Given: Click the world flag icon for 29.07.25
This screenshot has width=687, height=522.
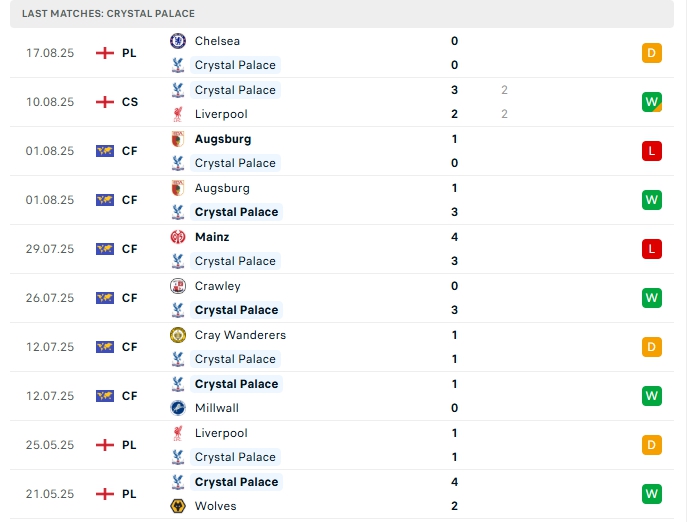Looking at the screenshot, I should pos(105,249).
